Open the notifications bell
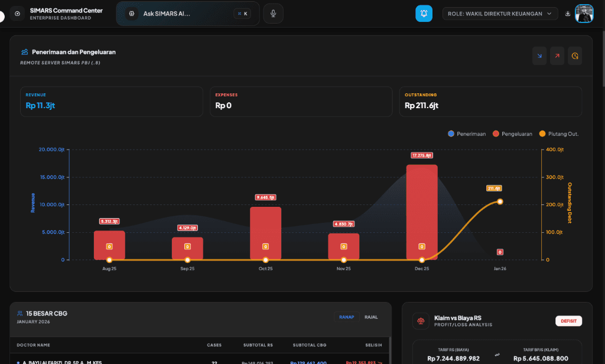 [x=424, y=14]
